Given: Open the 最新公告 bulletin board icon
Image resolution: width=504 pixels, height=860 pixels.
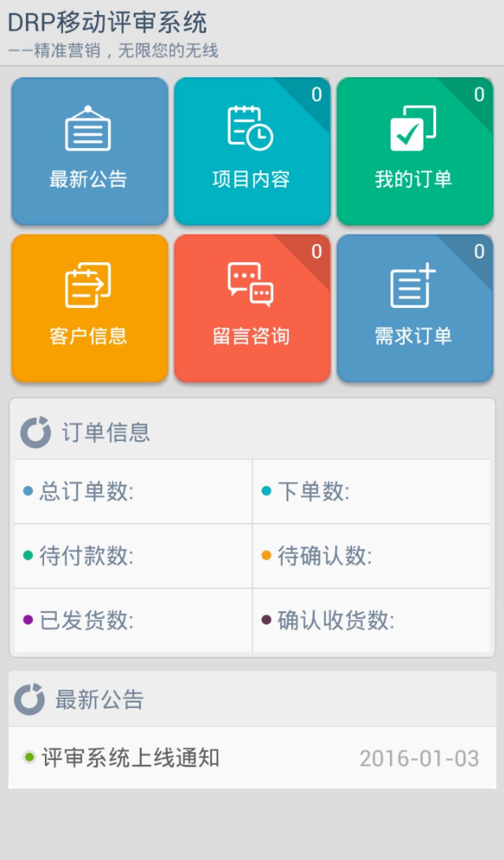Looking at the screenshot, I should (x=88, y=128).
